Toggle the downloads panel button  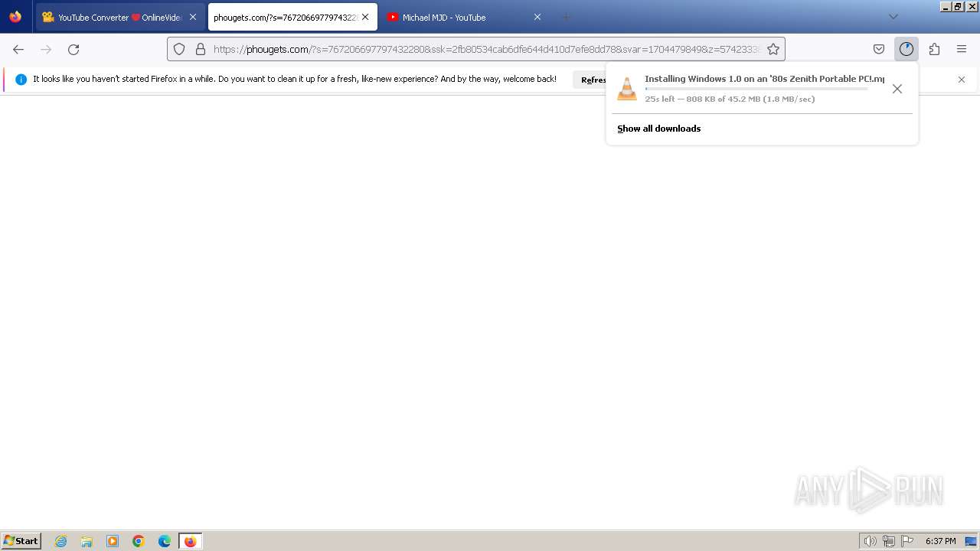coord(906,49)
